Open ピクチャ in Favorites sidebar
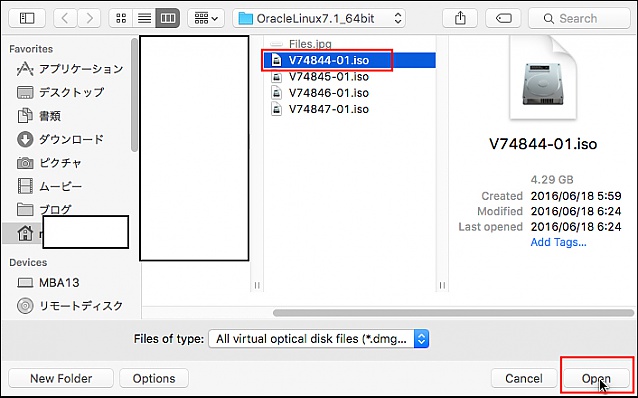This screenshot has height=398, width=638. click(x=49, y=163)
